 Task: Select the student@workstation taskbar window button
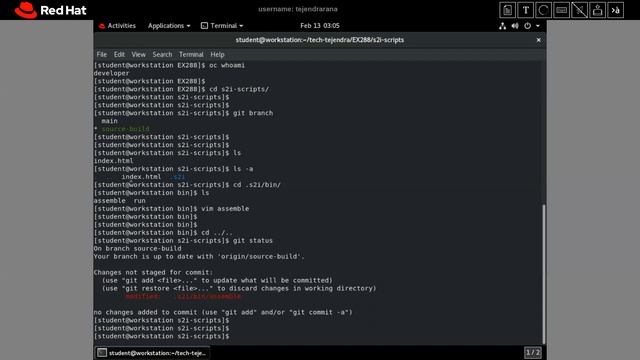coord(152,353)
